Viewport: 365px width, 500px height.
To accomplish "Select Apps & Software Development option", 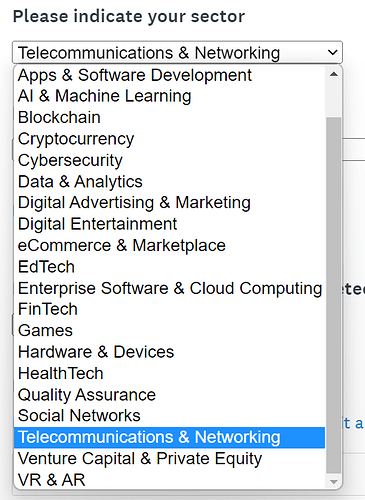I will [x=169, y=75].
